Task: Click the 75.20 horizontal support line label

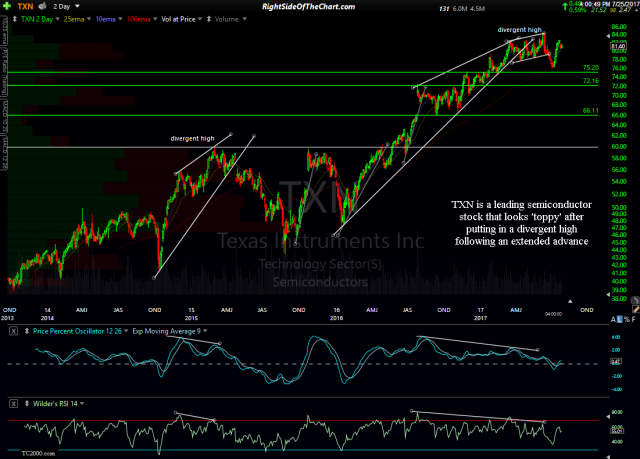Action: (590, 68)
